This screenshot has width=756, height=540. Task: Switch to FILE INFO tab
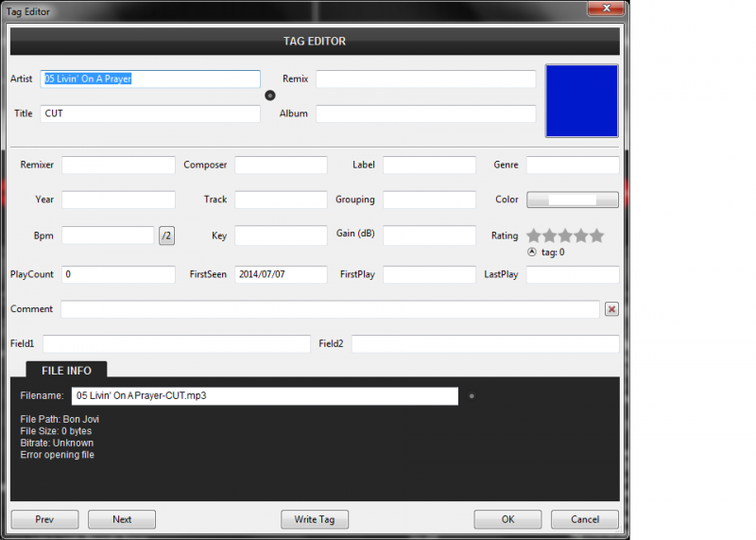click(66, 370)
